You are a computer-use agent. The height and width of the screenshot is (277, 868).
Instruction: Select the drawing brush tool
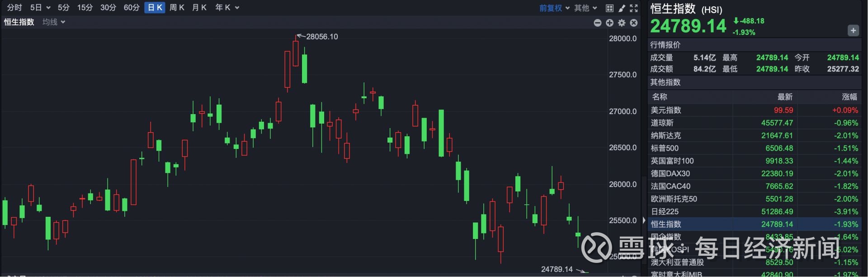point(622,8)
